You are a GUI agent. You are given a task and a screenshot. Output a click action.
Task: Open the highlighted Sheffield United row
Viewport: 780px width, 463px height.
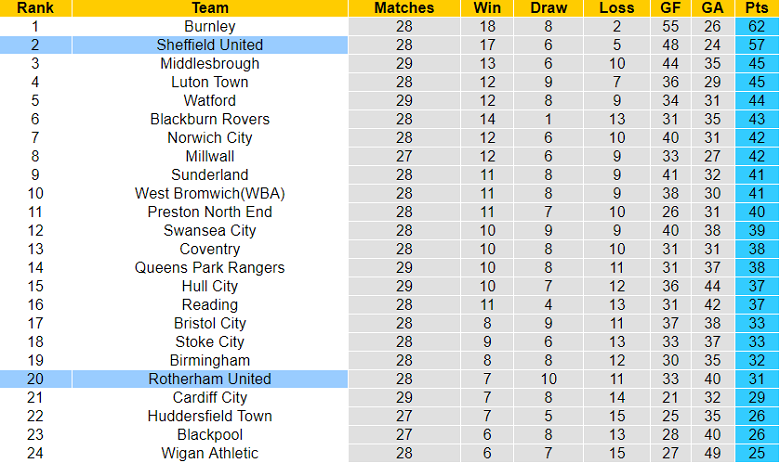click(x=390, y=45)
